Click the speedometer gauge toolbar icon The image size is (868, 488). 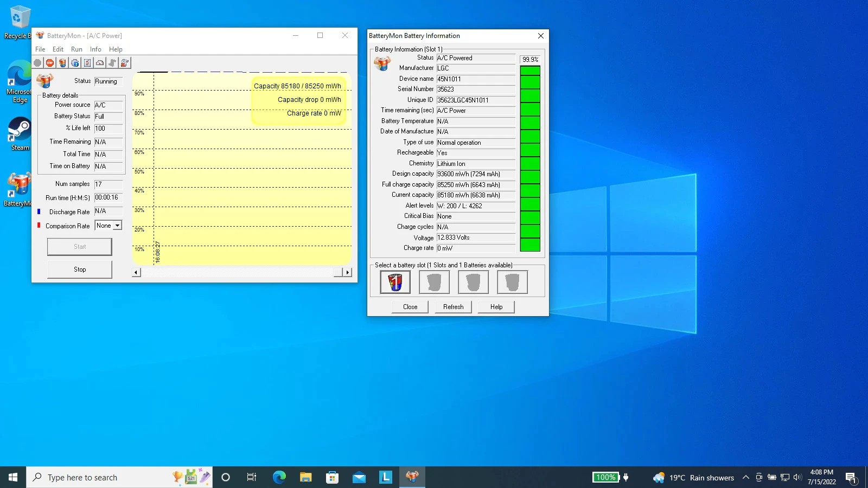pyautogui.click(x=100, y=63)
